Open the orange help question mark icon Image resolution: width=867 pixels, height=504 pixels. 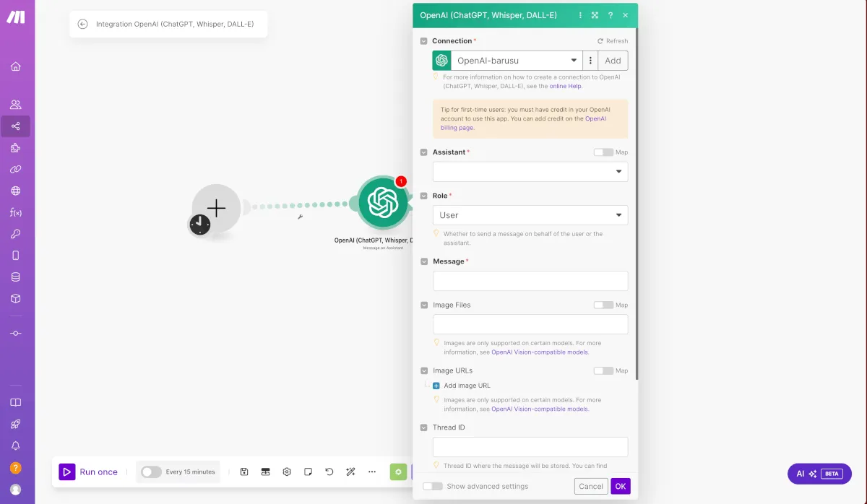(16, 468)
